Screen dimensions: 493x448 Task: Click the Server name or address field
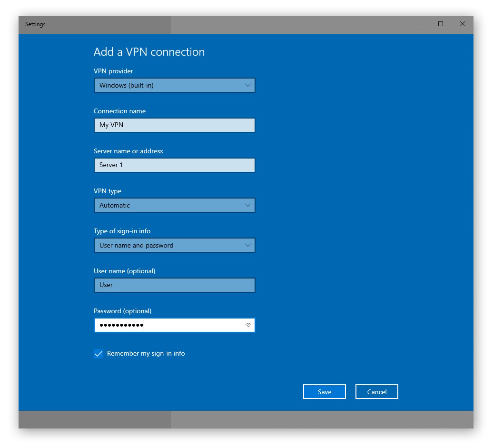174,165
